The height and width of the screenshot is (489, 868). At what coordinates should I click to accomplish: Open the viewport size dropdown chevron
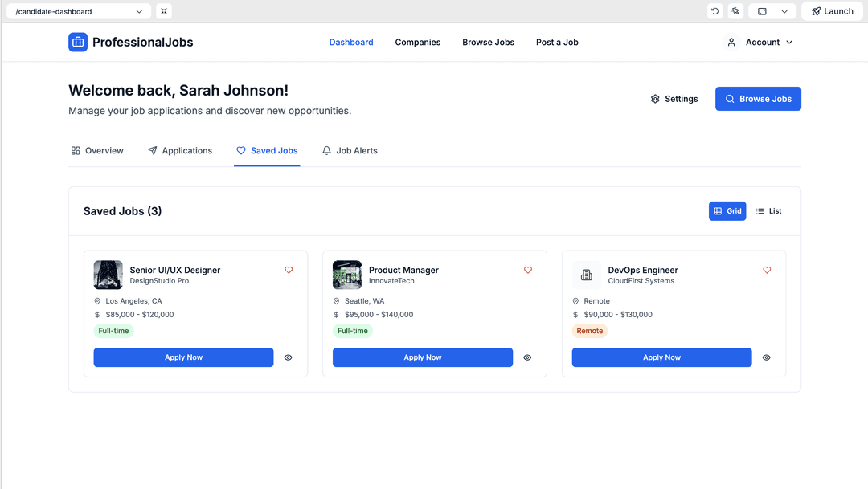coord(784,11)
